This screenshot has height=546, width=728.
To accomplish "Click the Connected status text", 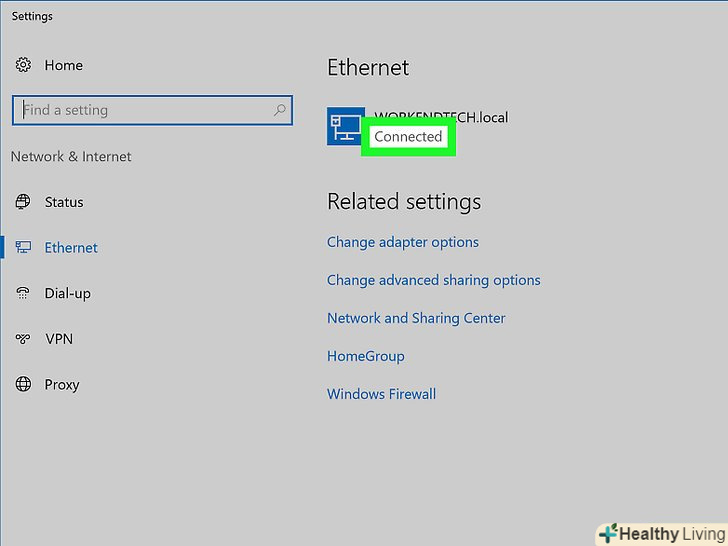I will (x=408, y=136).
